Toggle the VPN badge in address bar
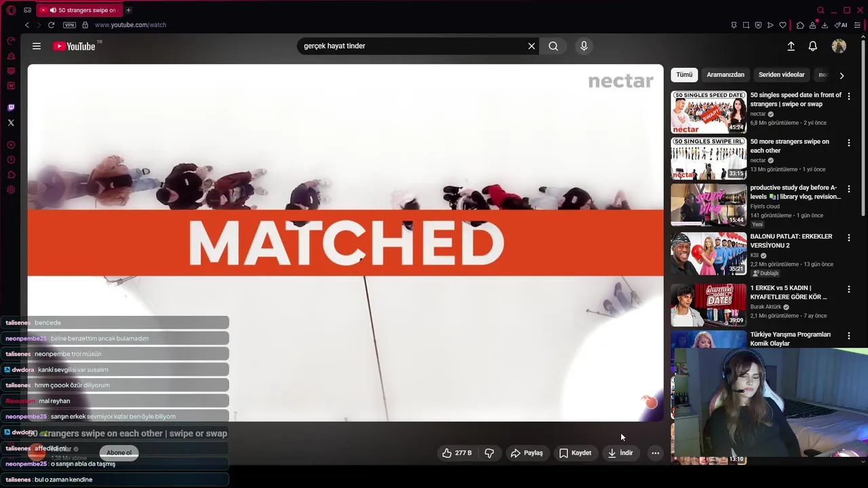Viewport: 868px width, 488px height. click(69, 25)
